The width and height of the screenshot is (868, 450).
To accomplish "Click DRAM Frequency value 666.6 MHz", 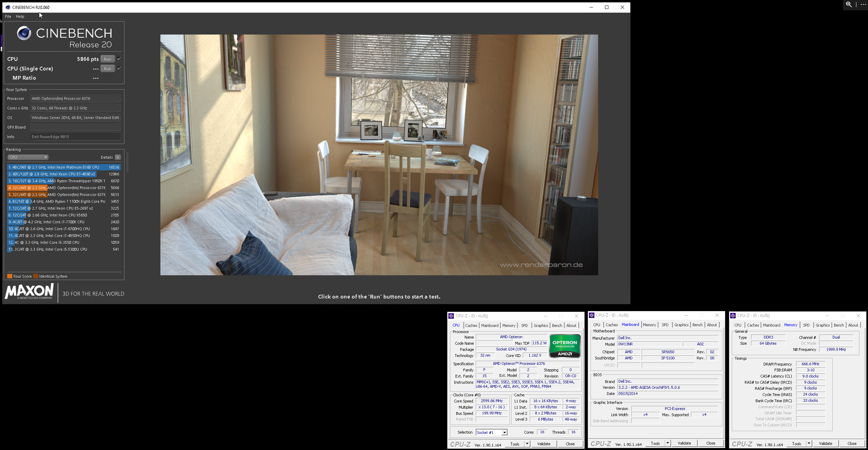I will [811, 364].
